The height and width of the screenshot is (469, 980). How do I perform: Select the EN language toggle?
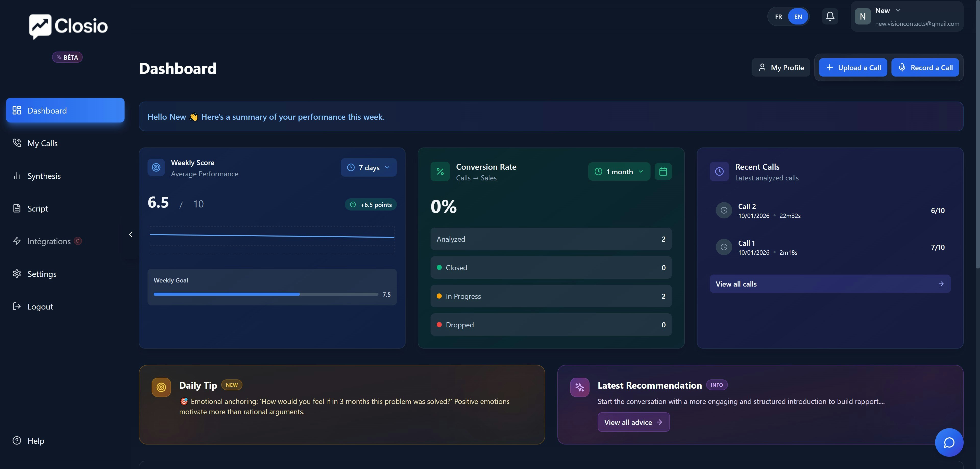point(798,17)
